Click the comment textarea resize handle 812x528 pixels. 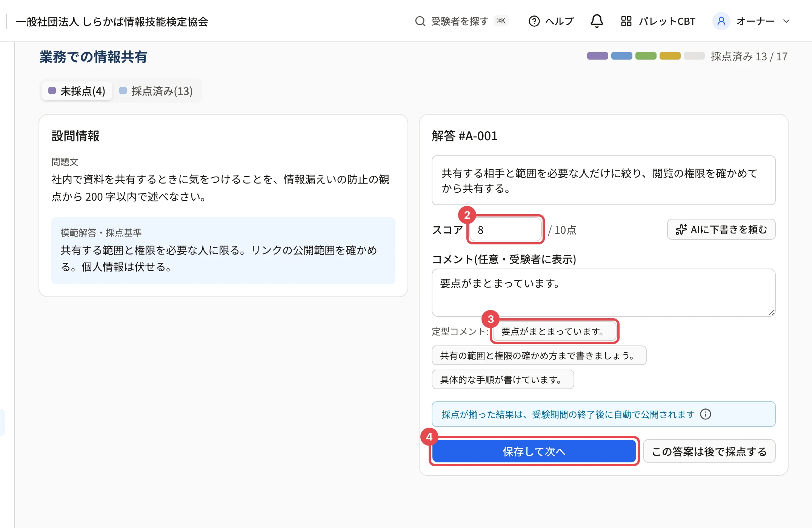(x=772, y=313)
